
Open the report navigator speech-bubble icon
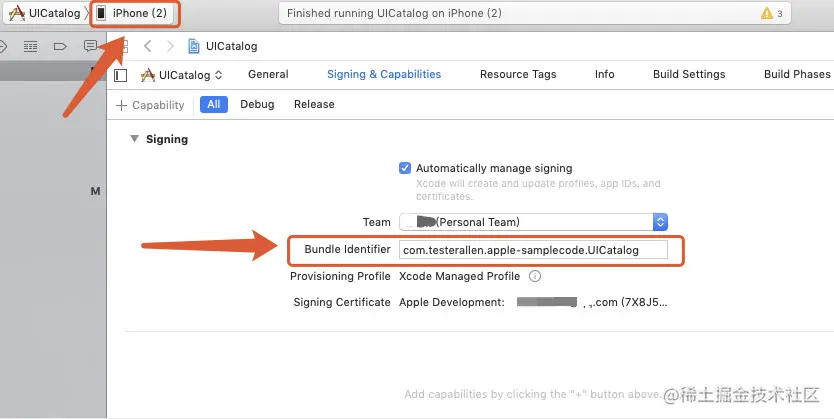tap(91, 46)
